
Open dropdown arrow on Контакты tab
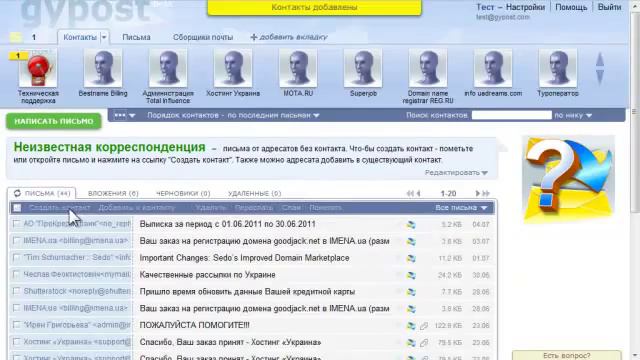coord(104,37)
